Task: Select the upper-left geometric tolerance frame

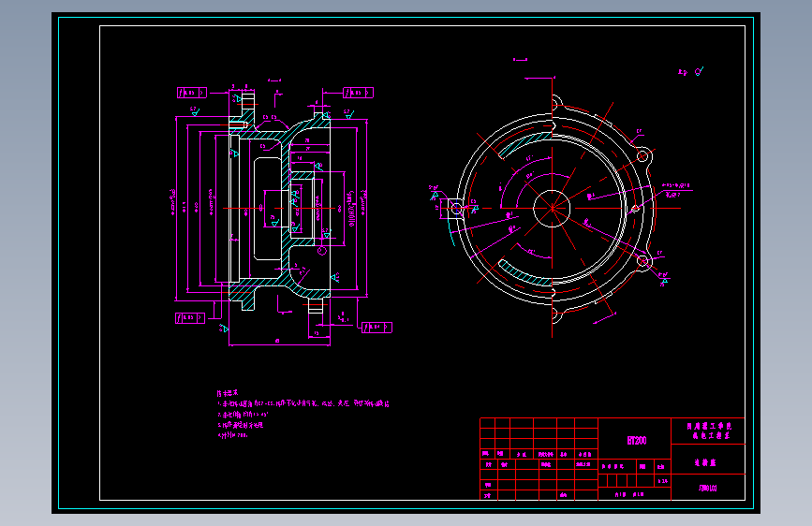Action: click(x=192, y=93)
